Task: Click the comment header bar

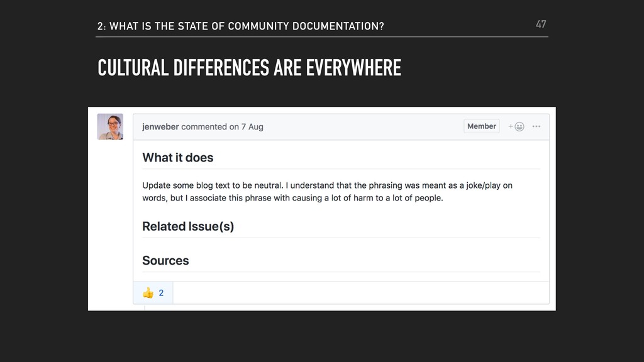Action: tap(341, 127)
